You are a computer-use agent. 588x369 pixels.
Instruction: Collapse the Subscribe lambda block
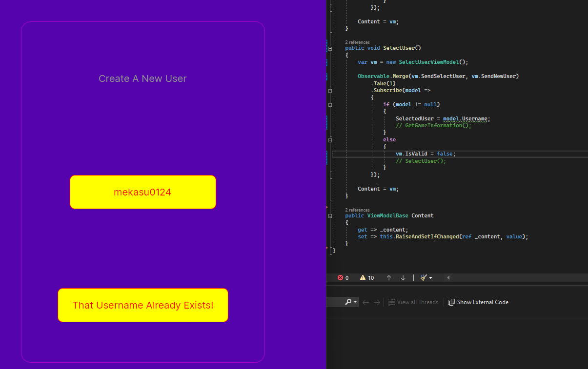(330, 91)
